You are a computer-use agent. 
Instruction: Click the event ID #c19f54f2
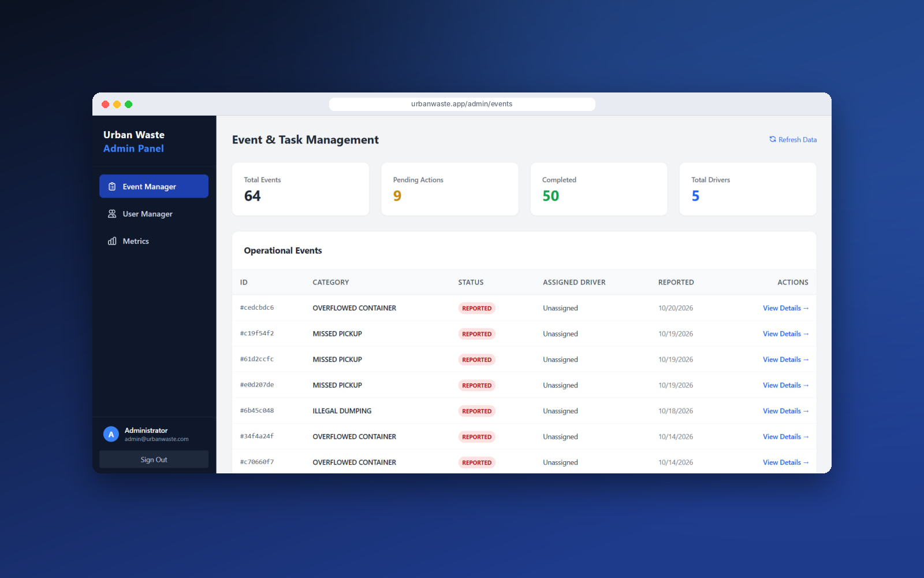[x=257, y=334]
